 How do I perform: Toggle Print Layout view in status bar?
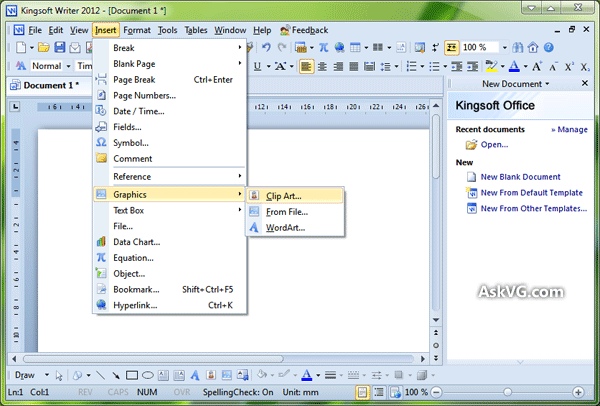point(362,392)
